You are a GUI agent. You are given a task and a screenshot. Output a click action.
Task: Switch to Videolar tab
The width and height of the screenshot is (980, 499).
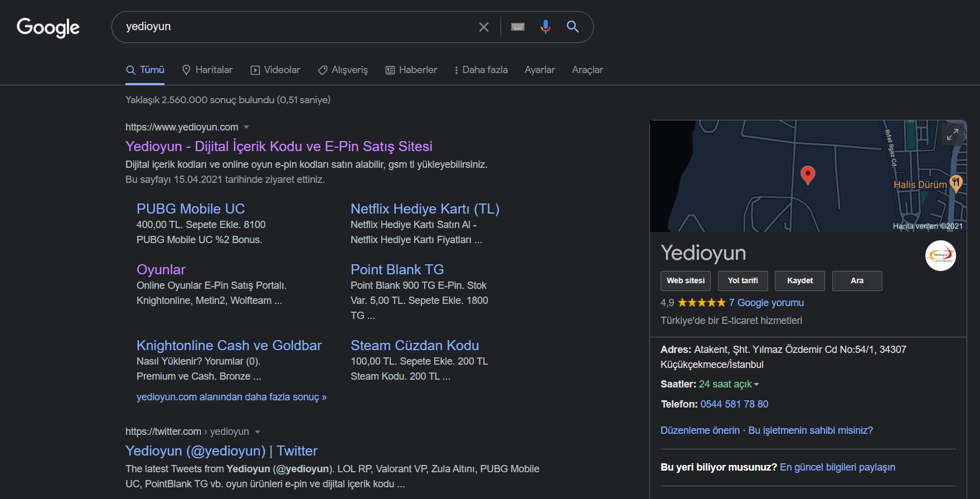(275, 70)
